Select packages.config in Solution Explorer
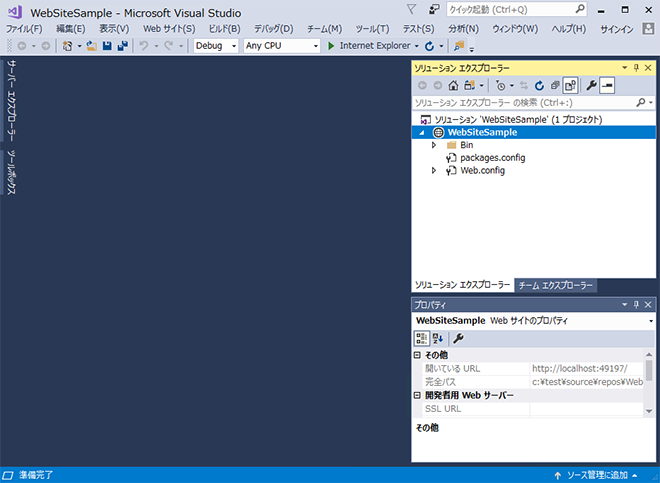660x483 pixels. point(492,158)
